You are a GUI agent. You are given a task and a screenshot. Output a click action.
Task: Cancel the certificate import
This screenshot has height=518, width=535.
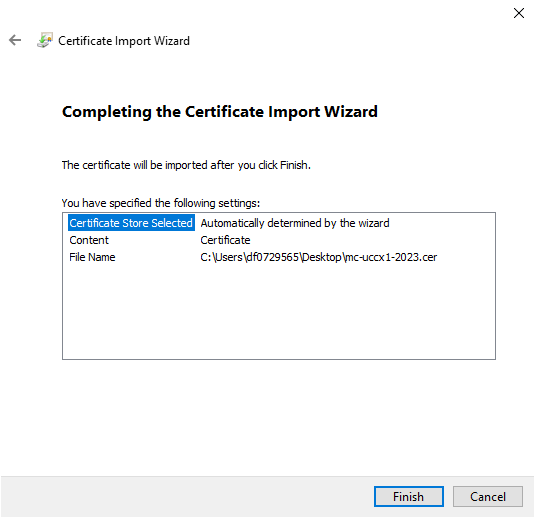click(x=488, y=497)
